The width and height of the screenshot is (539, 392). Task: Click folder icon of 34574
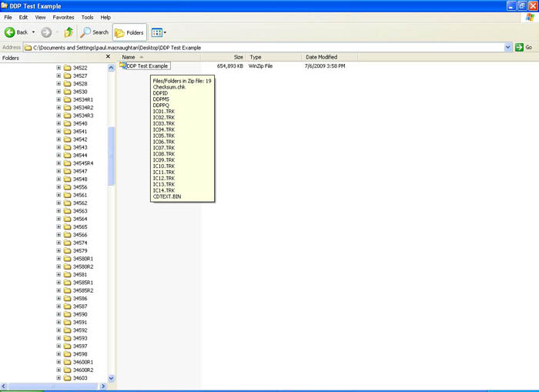pyautogui.click(x=68, y=243)
